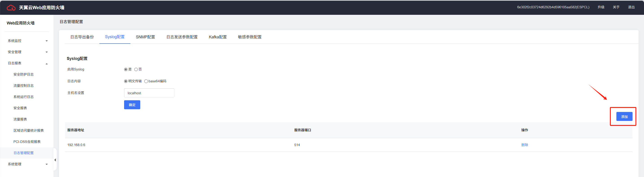Click the 确定 button

(x=132, y=105)
